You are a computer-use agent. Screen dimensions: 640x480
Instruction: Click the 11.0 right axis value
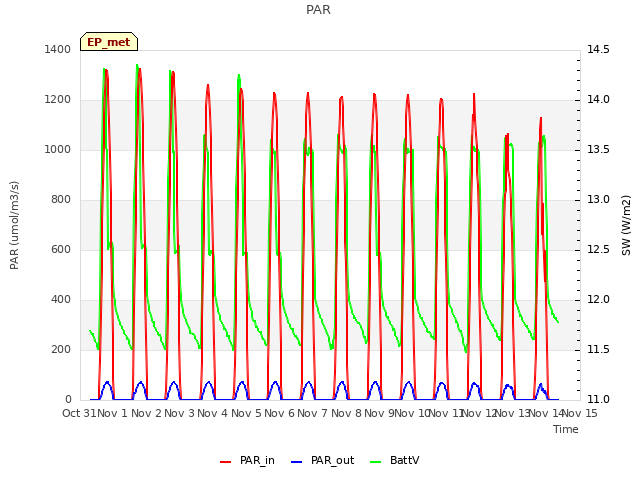point(598,400)
